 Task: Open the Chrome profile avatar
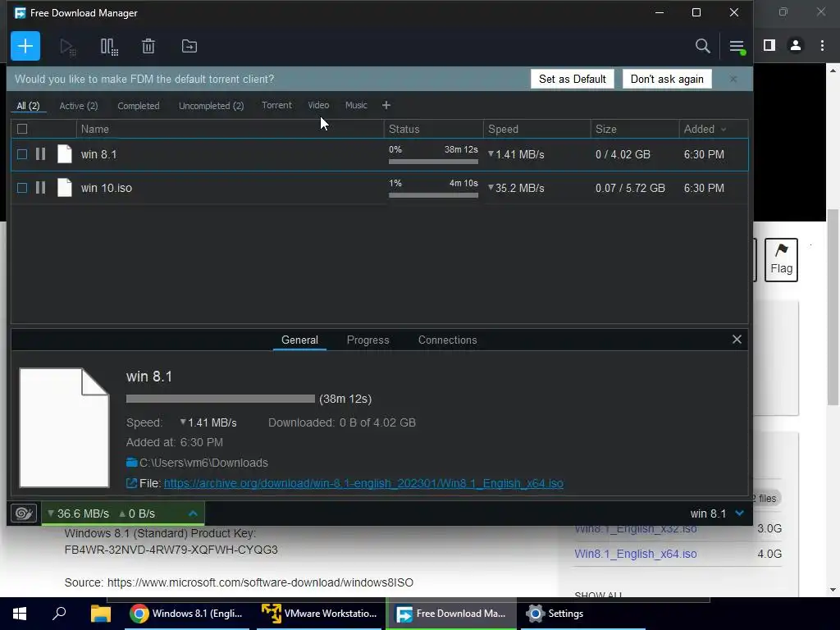[x=796, y=46]
